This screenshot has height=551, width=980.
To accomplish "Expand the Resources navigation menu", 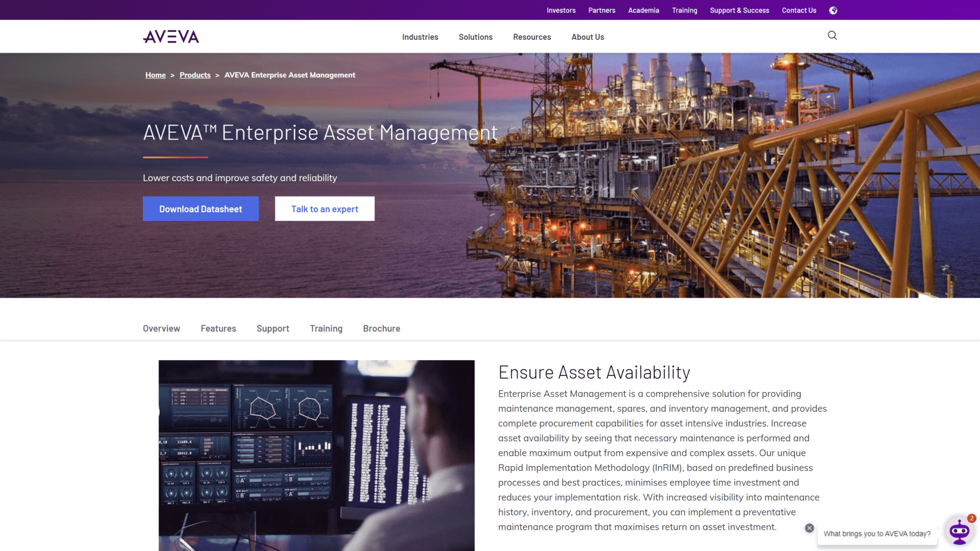I will tap(532, 37).
